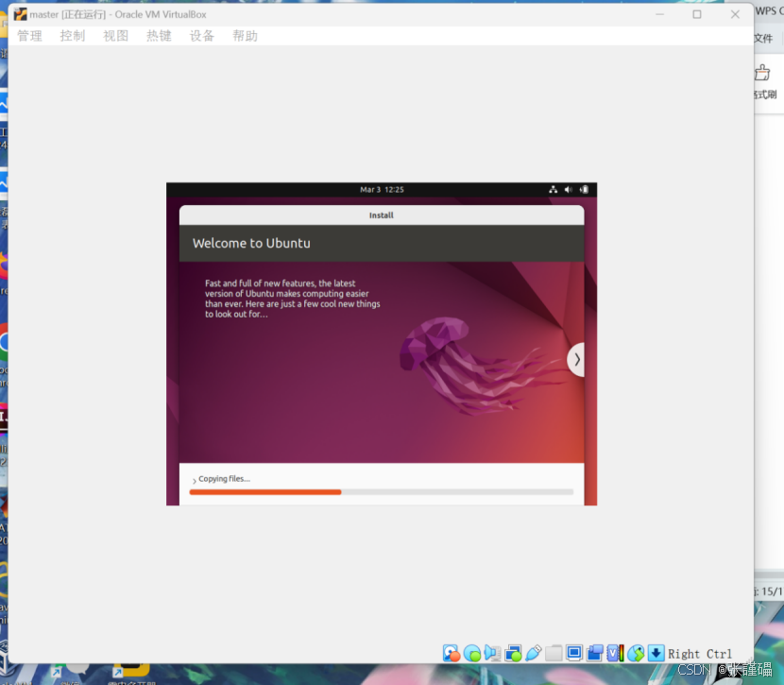The width and height of the screenshot is (784, 685).
Task: Open 文件 menu in WPS window
Action: [763, 38]
